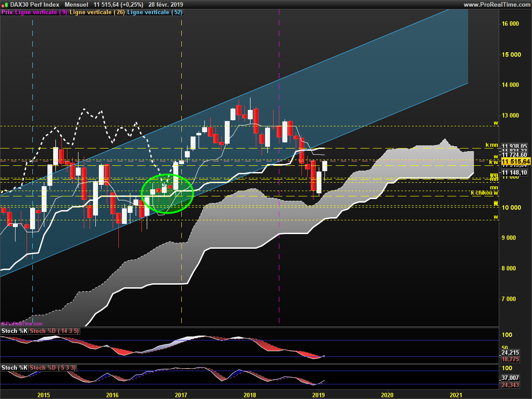Click the 9 000 price axis label
The width and height of the screenshot is (532, 399).
pos(509,238)
